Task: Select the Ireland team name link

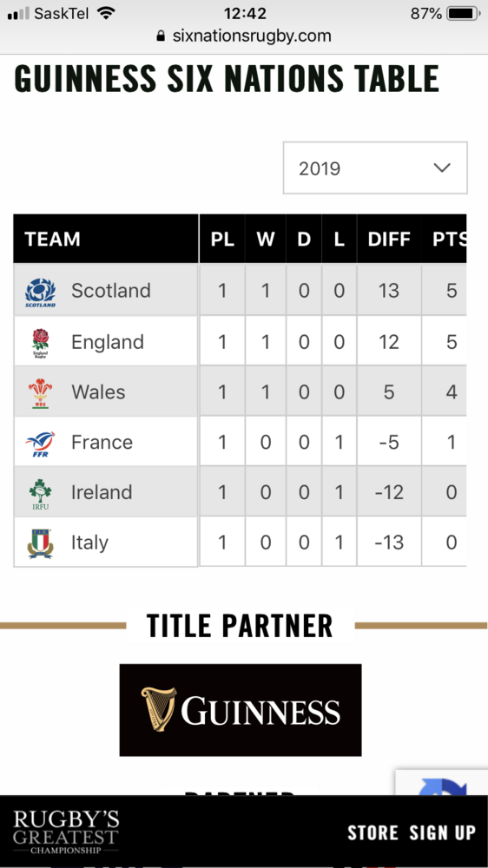Action: click(x=102, y=492)
